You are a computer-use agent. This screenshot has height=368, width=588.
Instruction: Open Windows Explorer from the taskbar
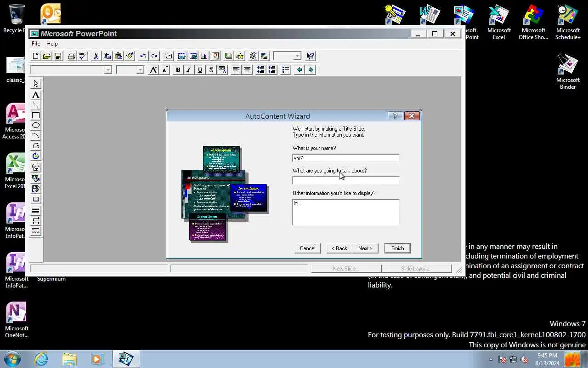[x=69, y=359]
